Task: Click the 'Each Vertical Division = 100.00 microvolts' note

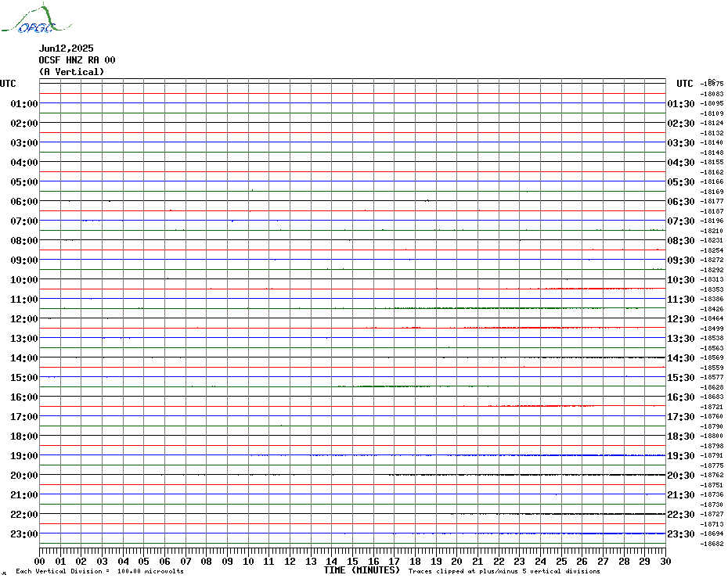Action: click(x=100, y=571)
